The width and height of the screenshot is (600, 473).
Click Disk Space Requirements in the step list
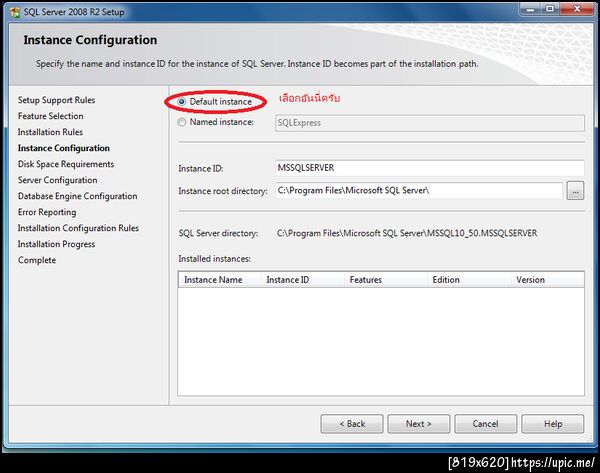coord(66,164)
